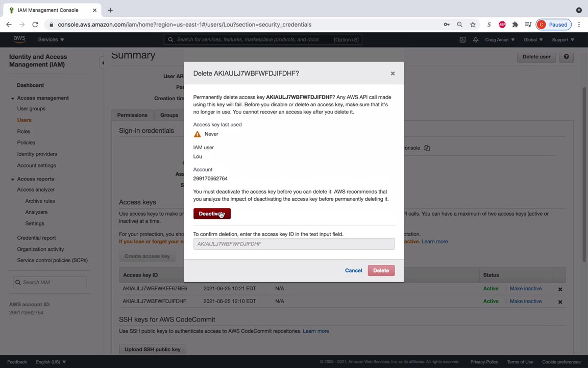Open the English (US) language dropdown

(51, 362)
